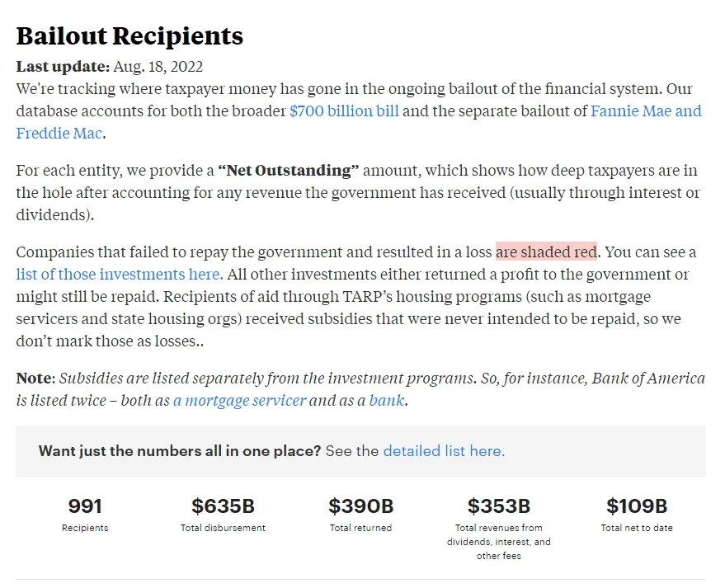725x588 pixels.
Task: Click the 'Total net to date' caption
Action: (636, 528)
